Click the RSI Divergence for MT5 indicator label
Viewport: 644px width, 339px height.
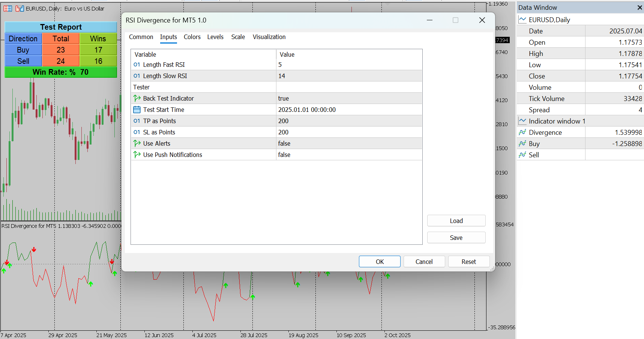[x=29, y=226]
